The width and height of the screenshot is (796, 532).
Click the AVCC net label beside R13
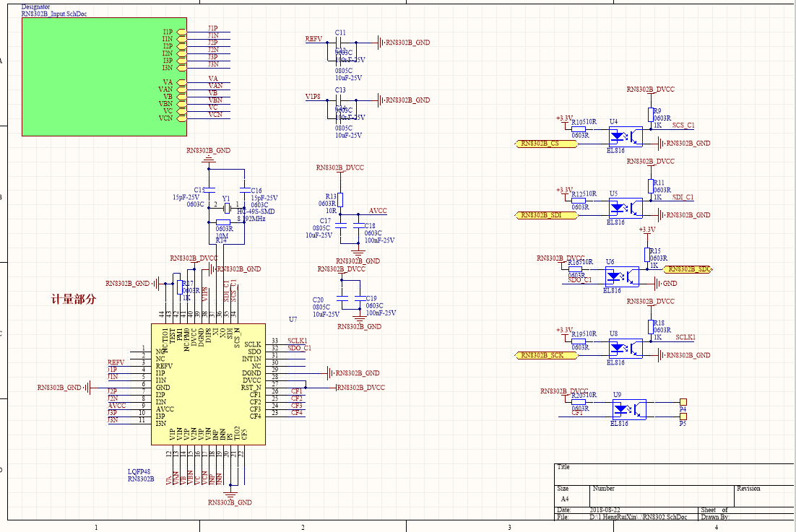378,211
